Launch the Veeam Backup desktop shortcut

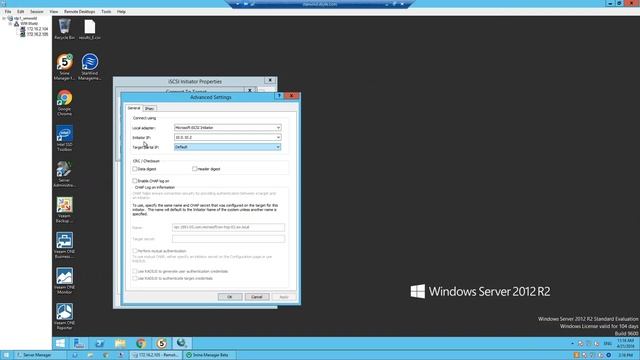(64, 210)
